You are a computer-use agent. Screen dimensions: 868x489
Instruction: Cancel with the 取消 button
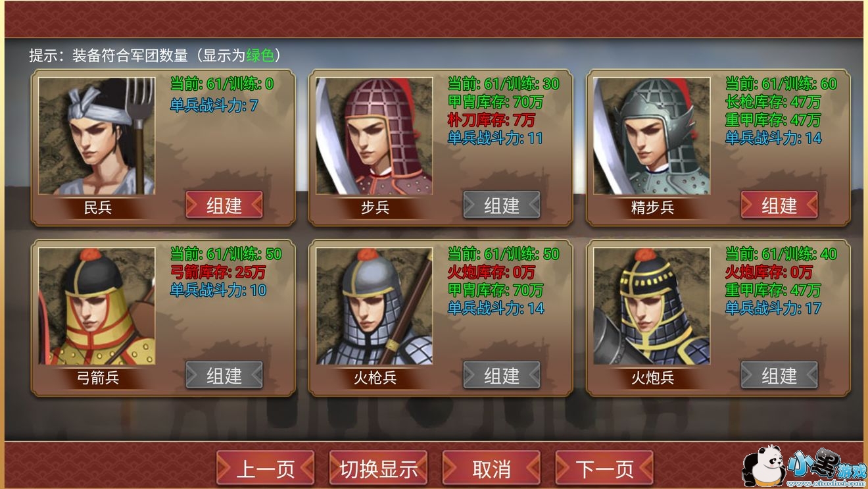point(491,469)
